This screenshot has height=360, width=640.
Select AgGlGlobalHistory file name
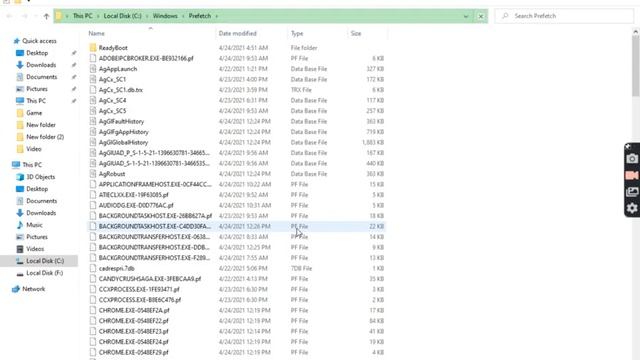pos(123,142)
